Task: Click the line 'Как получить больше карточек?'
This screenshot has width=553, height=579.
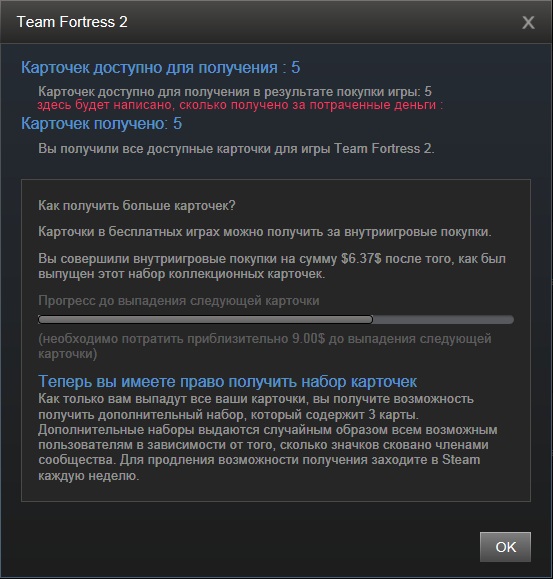Action: pos(137,206)
